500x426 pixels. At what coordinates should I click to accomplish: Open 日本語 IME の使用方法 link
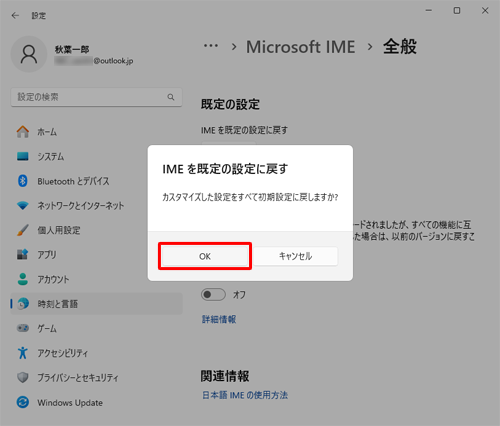(245, 395)
